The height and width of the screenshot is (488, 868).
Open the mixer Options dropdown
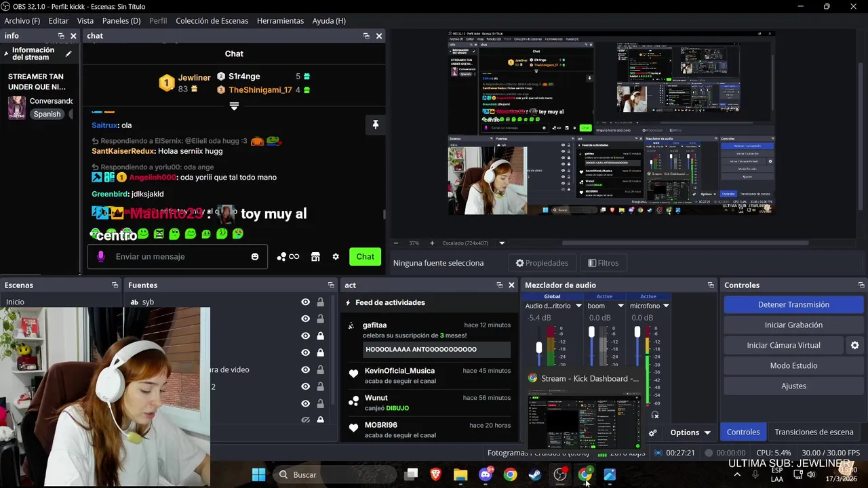[x=690, y=432]
